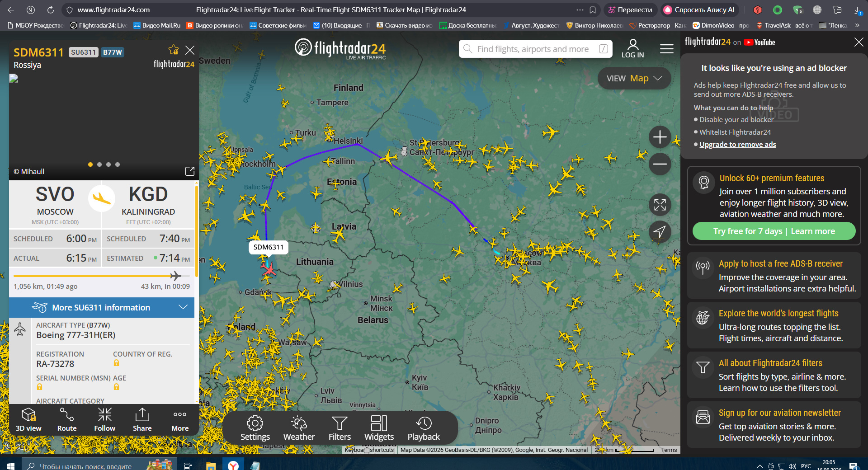Screen dimensions: 868x470
Task: Enter fullscreen map mode
Action: [x=660, y=205]
